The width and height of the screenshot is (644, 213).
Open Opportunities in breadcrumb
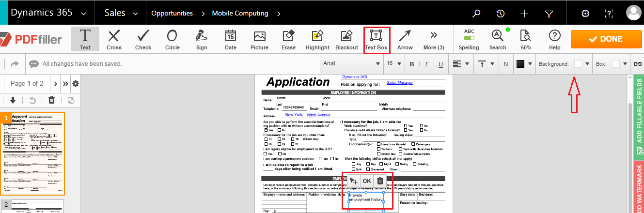(x=172, y=14)
